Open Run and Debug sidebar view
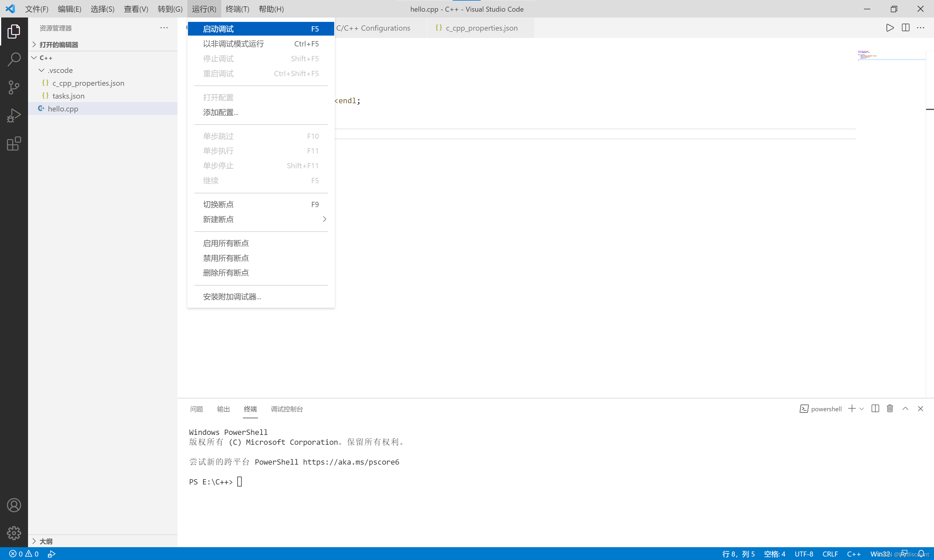 14,116
